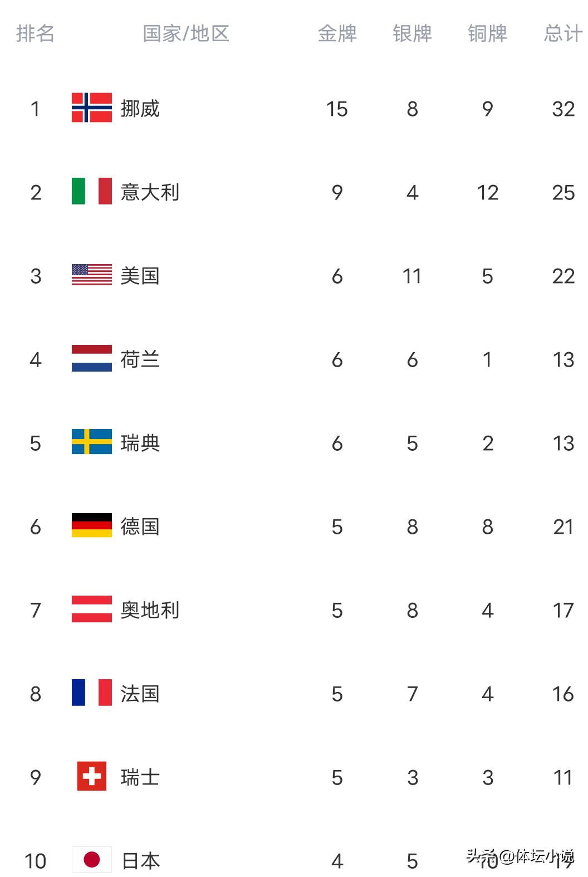Image resolution: width=588 pixels, height=877 pixels.
Task: Click the United States flag icon
Action: click(x=92, y=275)
